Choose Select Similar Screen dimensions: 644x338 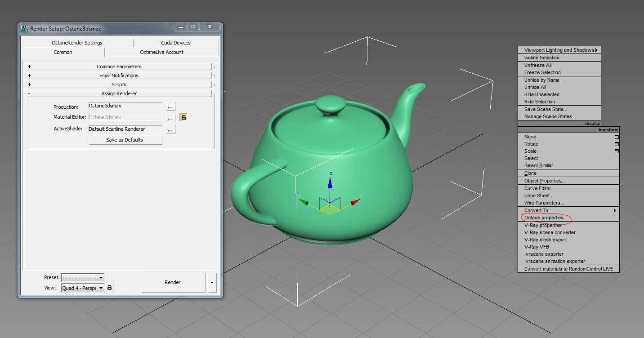point(568,165)
